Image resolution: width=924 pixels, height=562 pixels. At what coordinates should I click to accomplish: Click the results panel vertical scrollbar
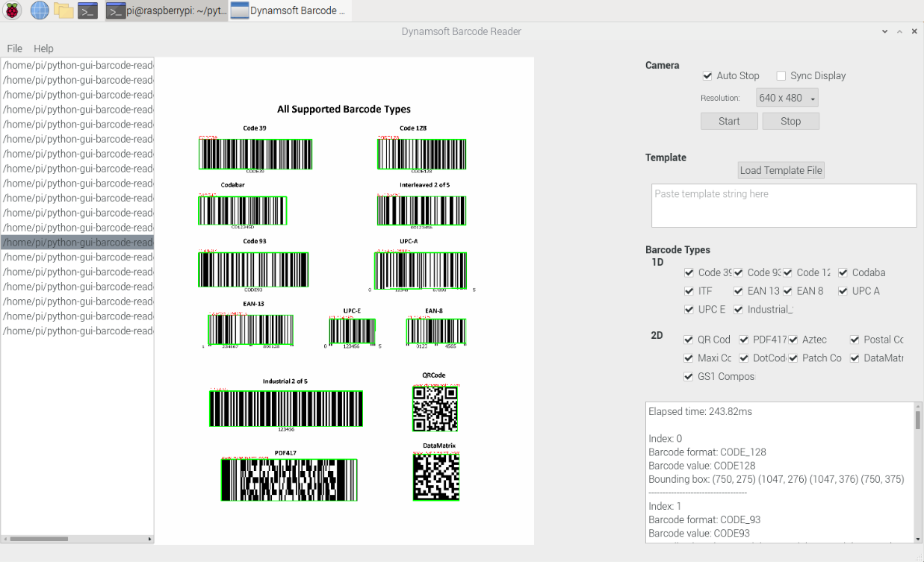918,421
